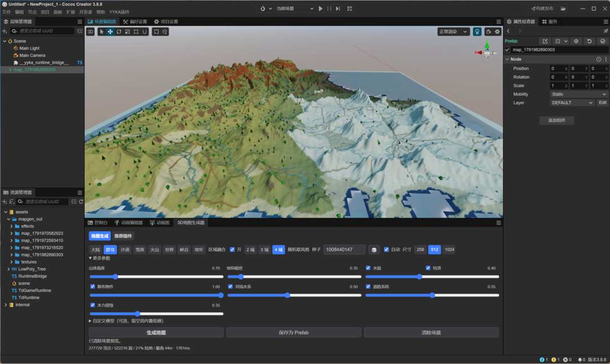
Task: Toggle the 区域融合 开 checkbox
Action: [x=232, y=249]
